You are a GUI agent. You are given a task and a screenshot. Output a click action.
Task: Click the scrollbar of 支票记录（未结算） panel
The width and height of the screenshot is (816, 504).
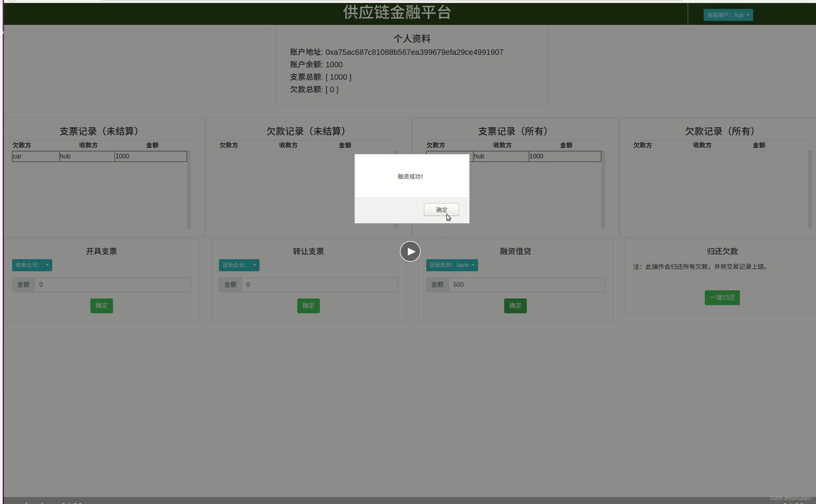189,188
